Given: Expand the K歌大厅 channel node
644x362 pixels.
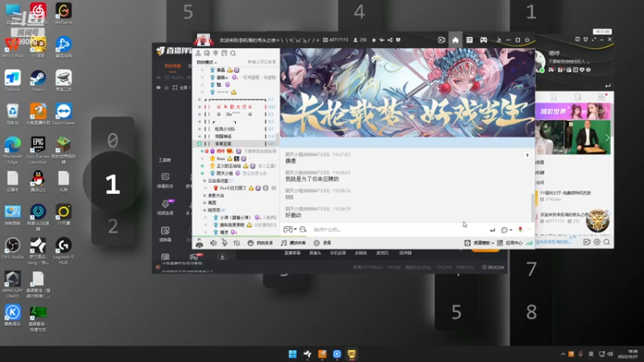Looking at the screenshot, I should tap(200, 107).
